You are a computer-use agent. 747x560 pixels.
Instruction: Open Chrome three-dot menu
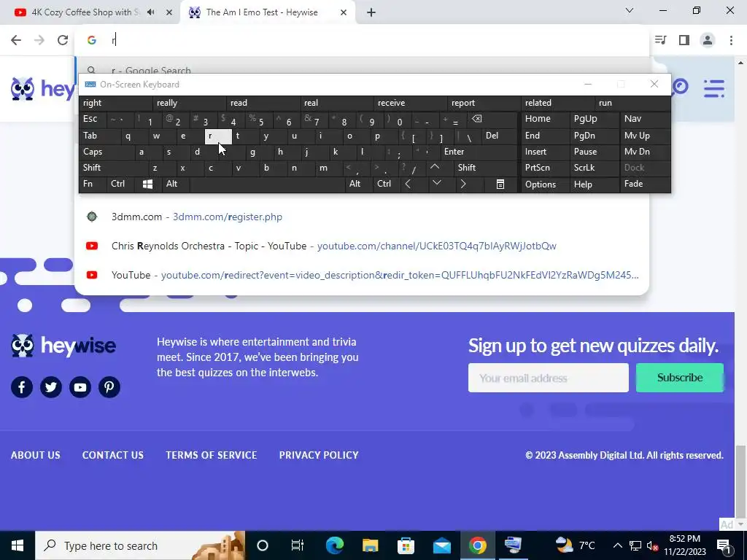(731, 40)
